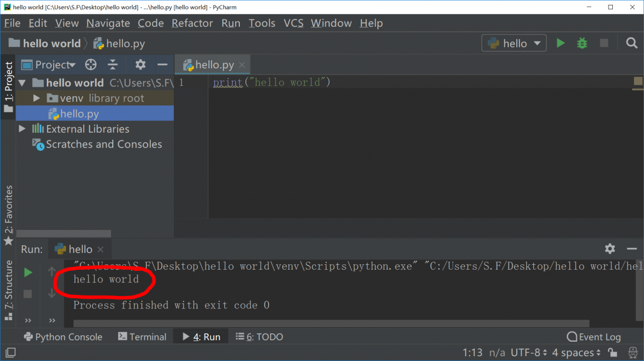Click the Stop square in Run panel
Screen dimensions: 644x361
pos(28,294)
